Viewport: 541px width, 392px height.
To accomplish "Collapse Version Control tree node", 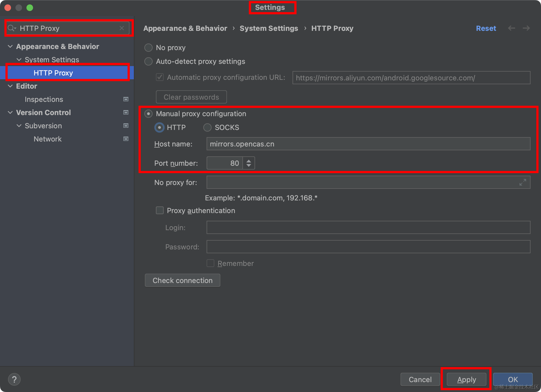I will click(x=10, y=112).
